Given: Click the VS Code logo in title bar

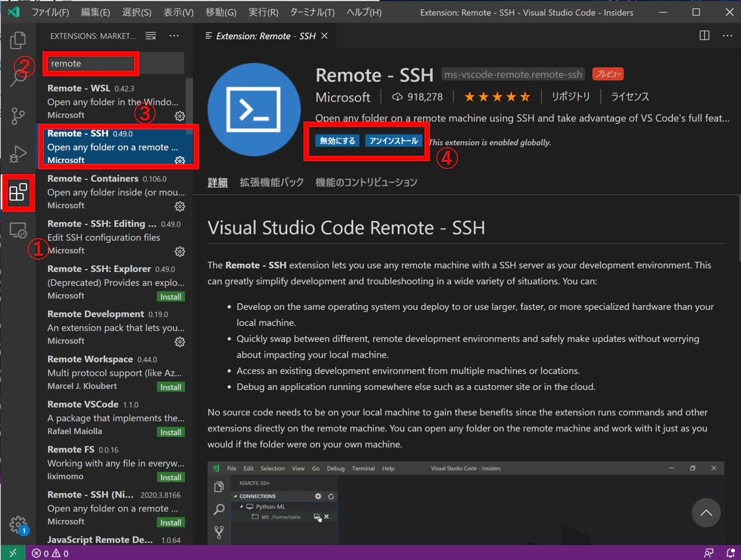Looking at the screenshot, I should tap(13, 12).
